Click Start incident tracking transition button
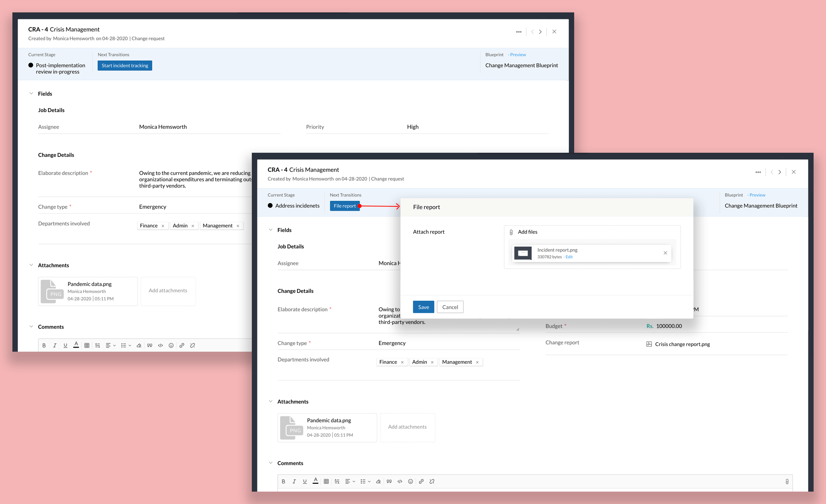The width and height of the screenshot is (826, 504). click(x=125, y=66)
